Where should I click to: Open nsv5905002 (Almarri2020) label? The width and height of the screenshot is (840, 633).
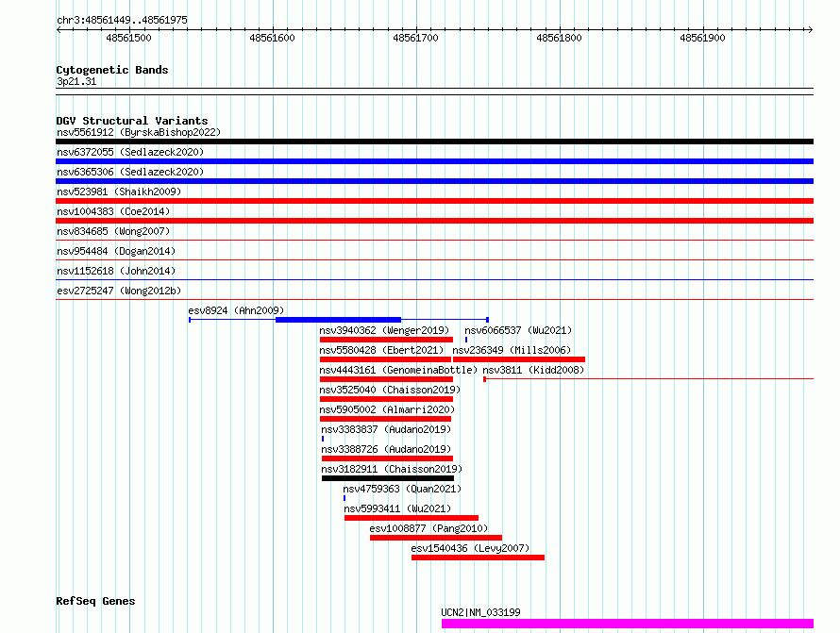pos(387,409)
